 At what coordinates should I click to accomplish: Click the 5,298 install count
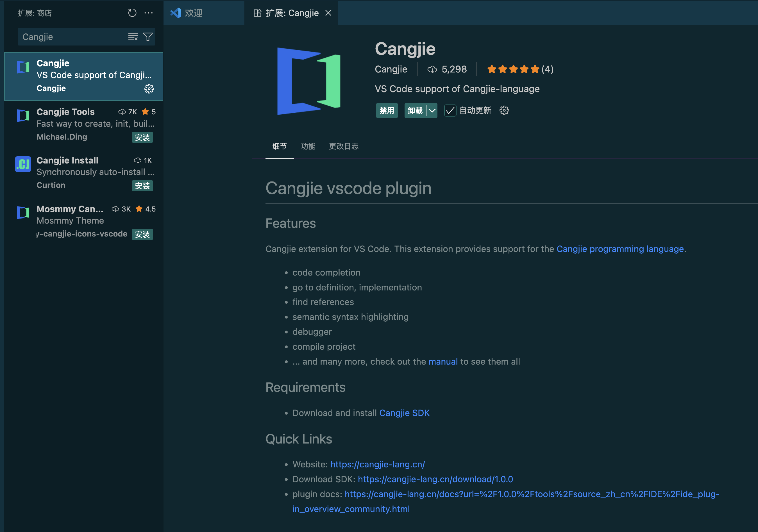(x=447, y=69)
